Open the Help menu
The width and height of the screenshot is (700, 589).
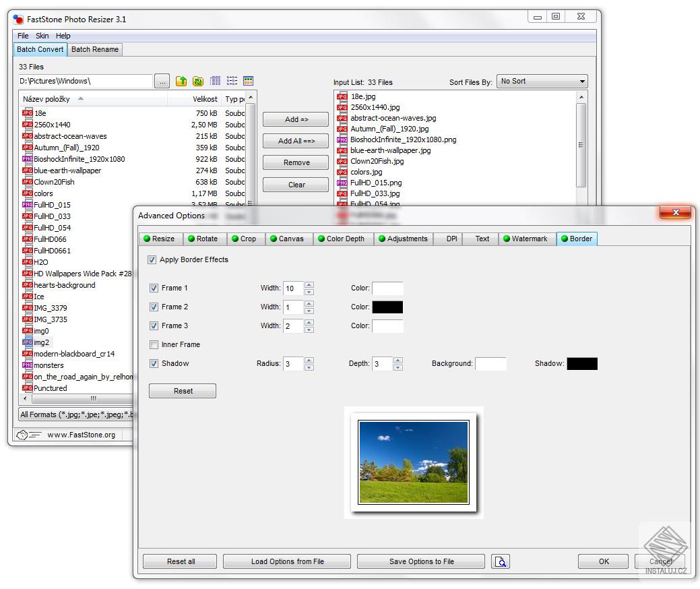[63, 36]
